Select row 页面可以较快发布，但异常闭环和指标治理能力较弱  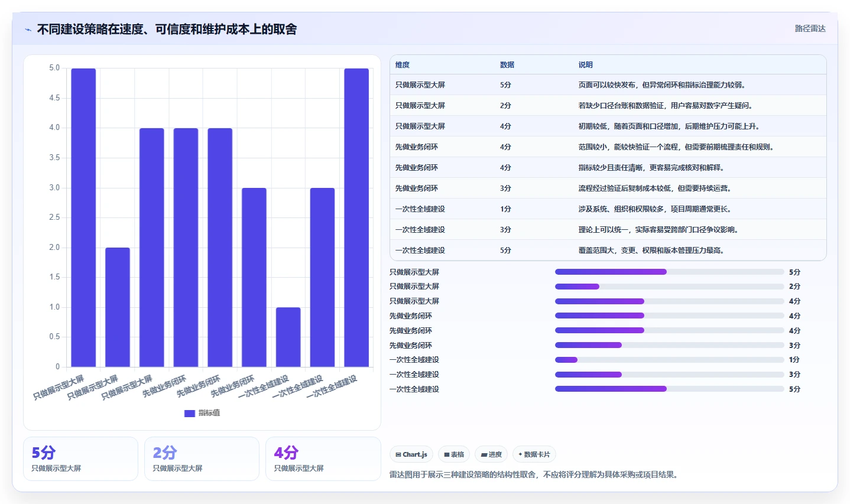(x=608, y=85)
